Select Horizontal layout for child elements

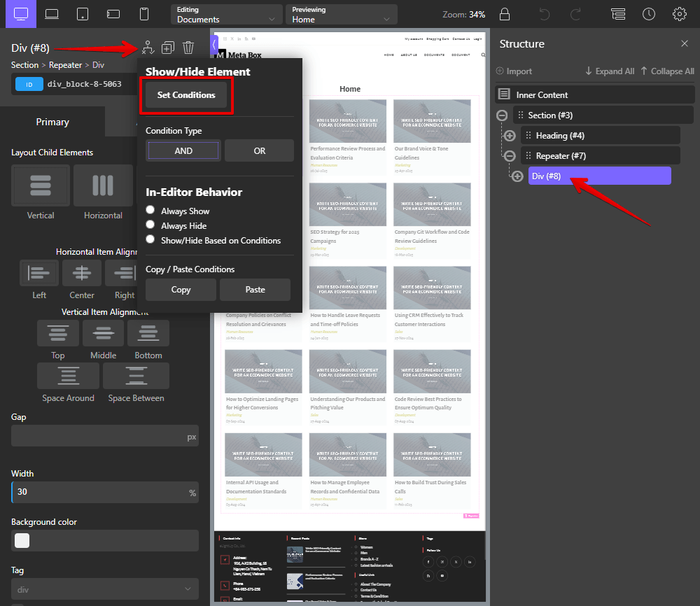coord(103,185)
